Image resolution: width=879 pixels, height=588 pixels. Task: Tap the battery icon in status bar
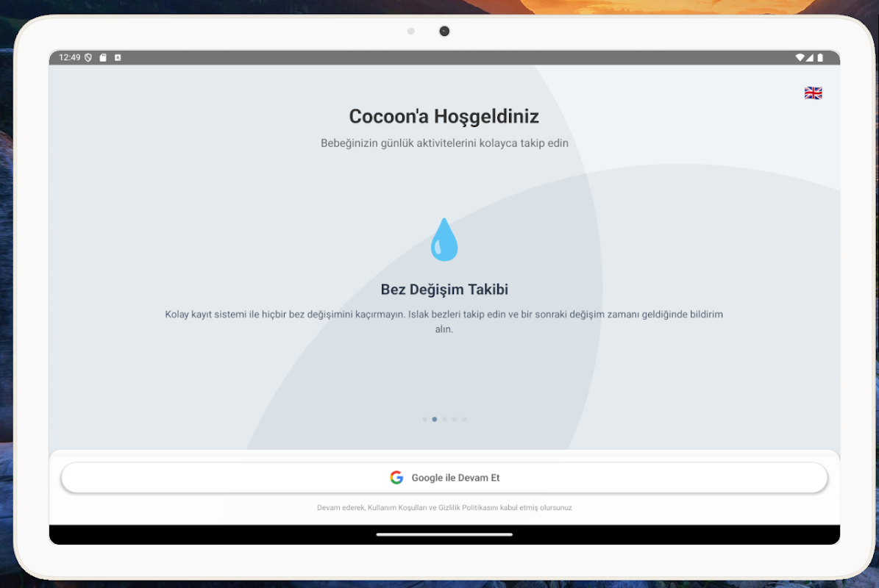820,57
